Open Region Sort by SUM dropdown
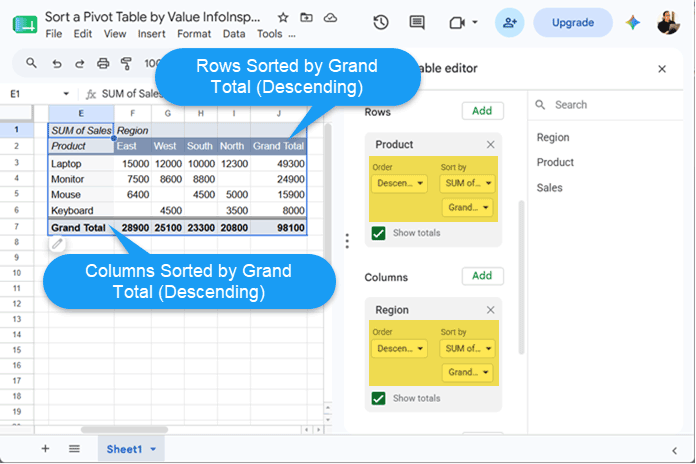 click(467, 349)
